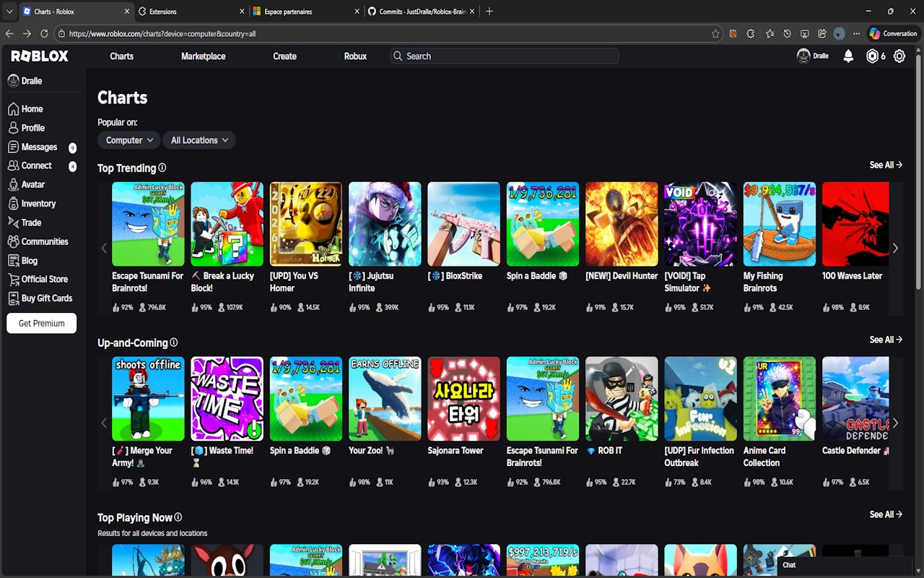
Task: Open the Blog sidebar entry
Action: 22,261
